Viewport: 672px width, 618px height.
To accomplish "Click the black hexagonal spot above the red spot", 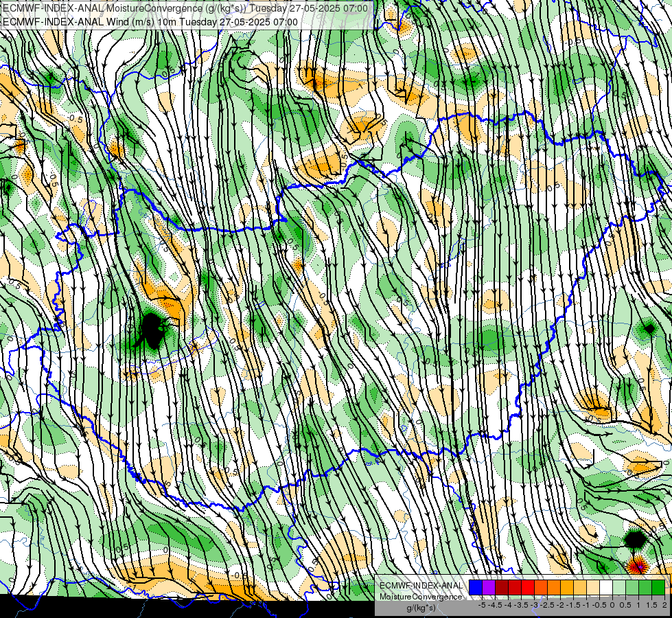I will (x=635, y=540).
